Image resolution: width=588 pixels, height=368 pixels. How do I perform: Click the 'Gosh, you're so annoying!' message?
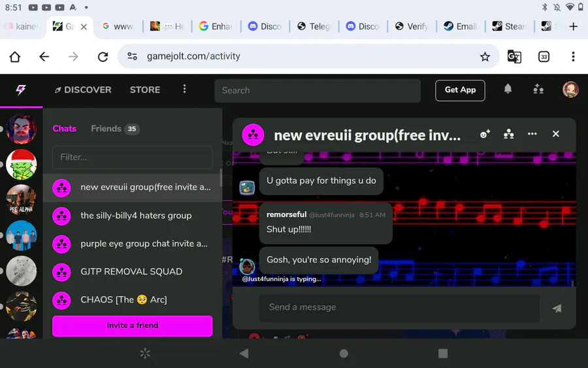pyautogui.click(x=319, y=259)
